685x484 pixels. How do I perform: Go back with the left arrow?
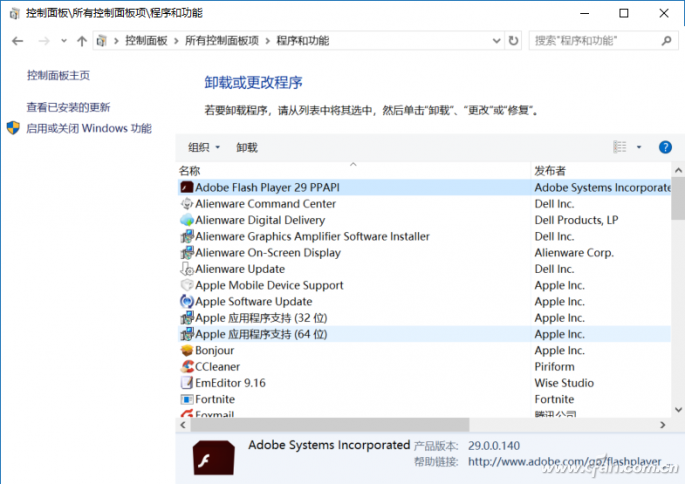point(17,41)
